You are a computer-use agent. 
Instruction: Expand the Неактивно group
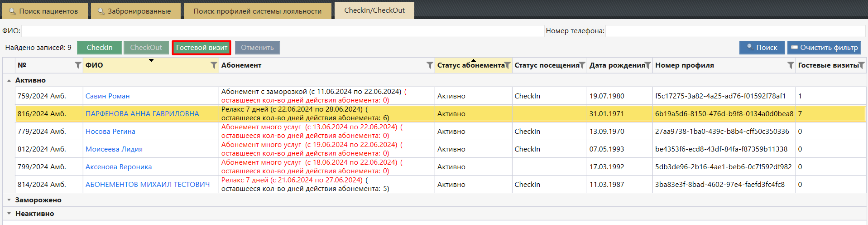click(9, 214)
